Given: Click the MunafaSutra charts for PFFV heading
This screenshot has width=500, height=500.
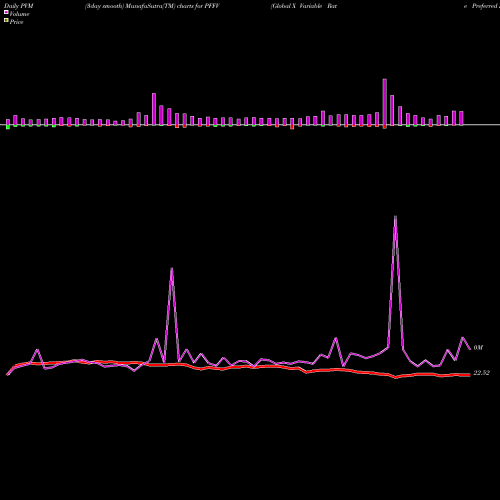Looking at the screenshot, I should click(x=152, y=6).
